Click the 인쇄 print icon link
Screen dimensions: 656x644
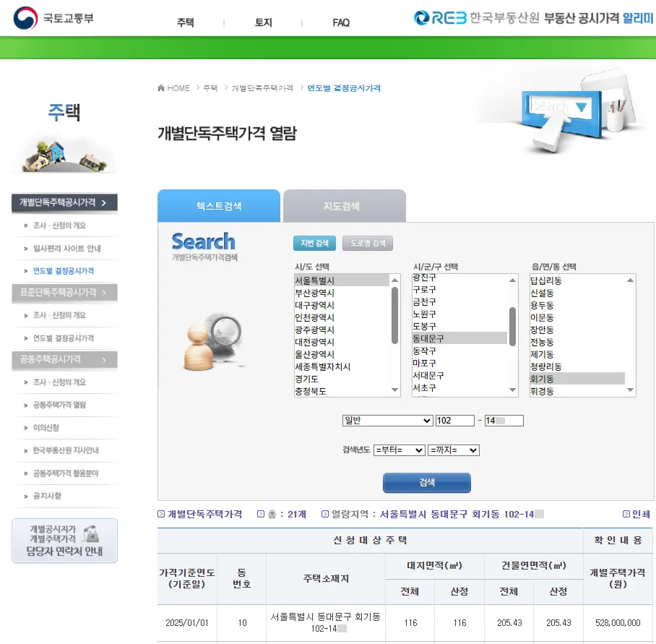636,514
